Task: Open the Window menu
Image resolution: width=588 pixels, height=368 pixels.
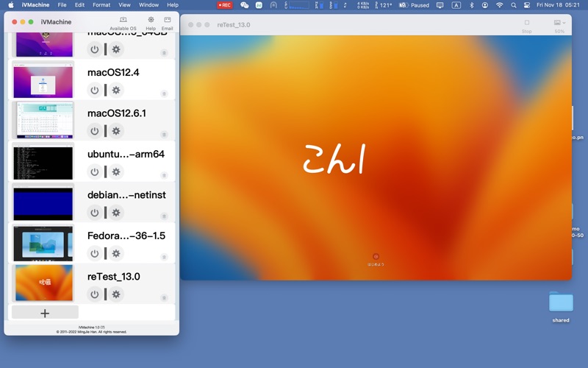Action: 148,5
